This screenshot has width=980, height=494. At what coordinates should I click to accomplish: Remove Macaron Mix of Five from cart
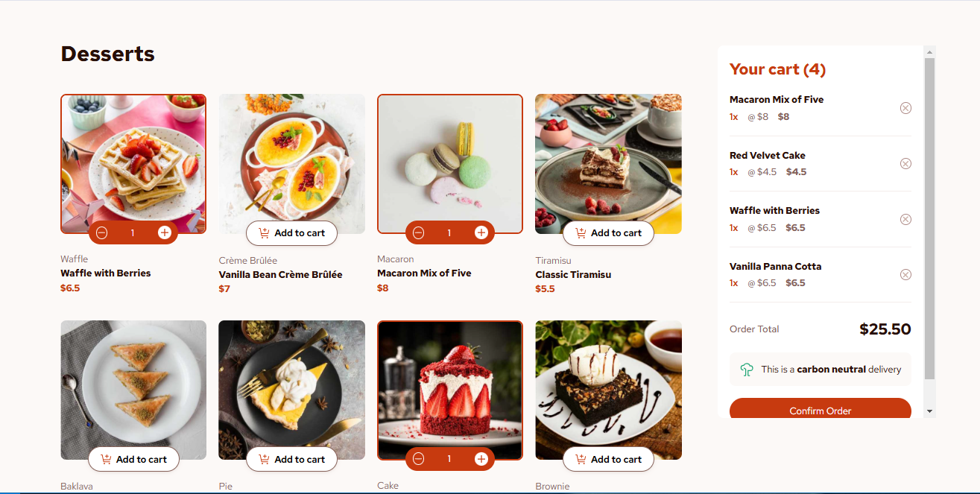coord(905,108)
